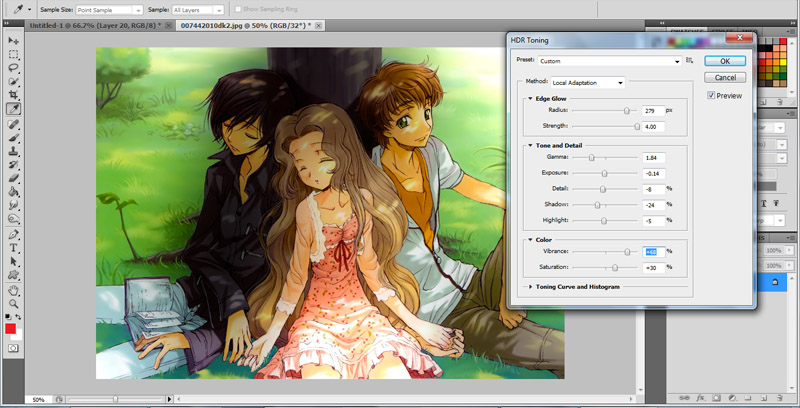
Task: Select the Move tool
Action: point(14,39)
